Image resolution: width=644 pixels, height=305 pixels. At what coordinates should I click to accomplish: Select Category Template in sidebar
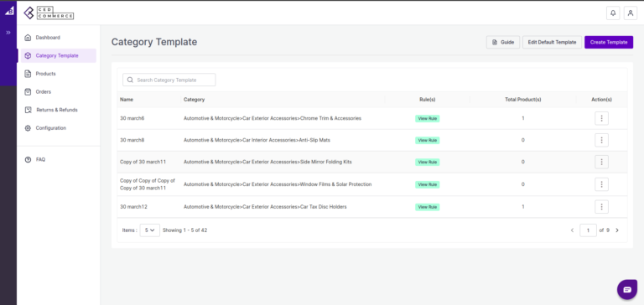click(x=59, y=56)
